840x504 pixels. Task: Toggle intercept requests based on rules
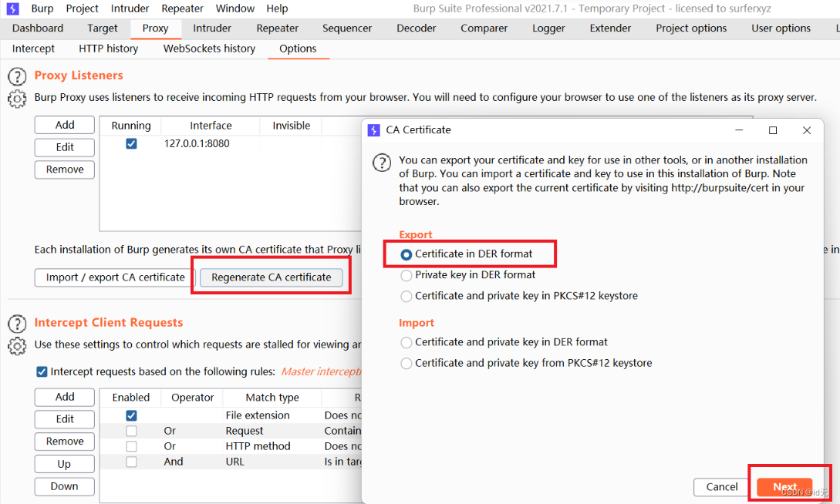coord(42,372)
